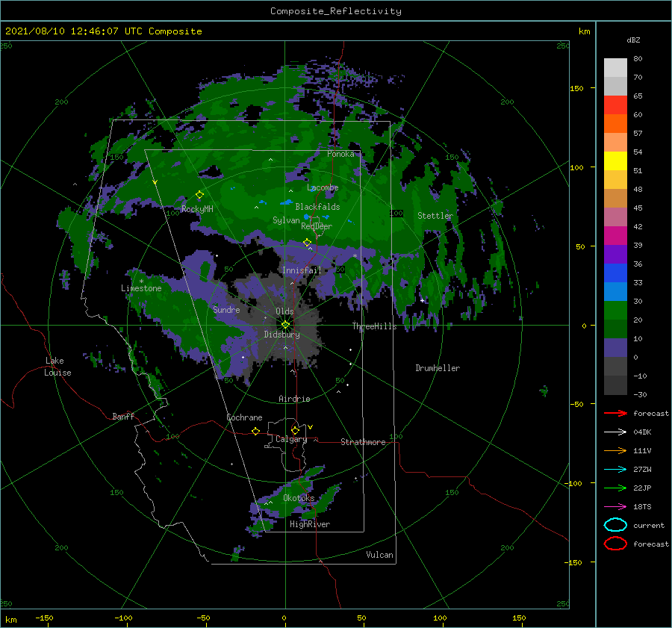This screenshot has width=672, height=628.
Task: Click the red forecast ellipse icon
Action: 615,544
